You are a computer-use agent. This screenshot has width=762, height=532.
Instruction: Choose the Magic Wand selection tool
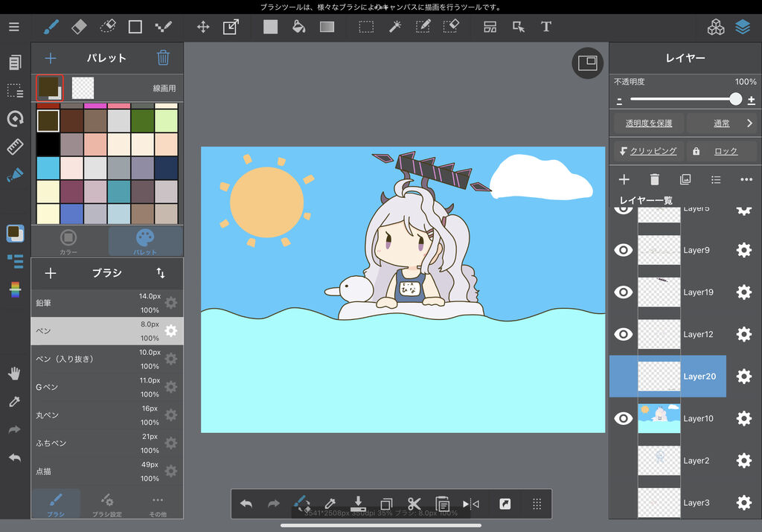[x=394, y=27]
